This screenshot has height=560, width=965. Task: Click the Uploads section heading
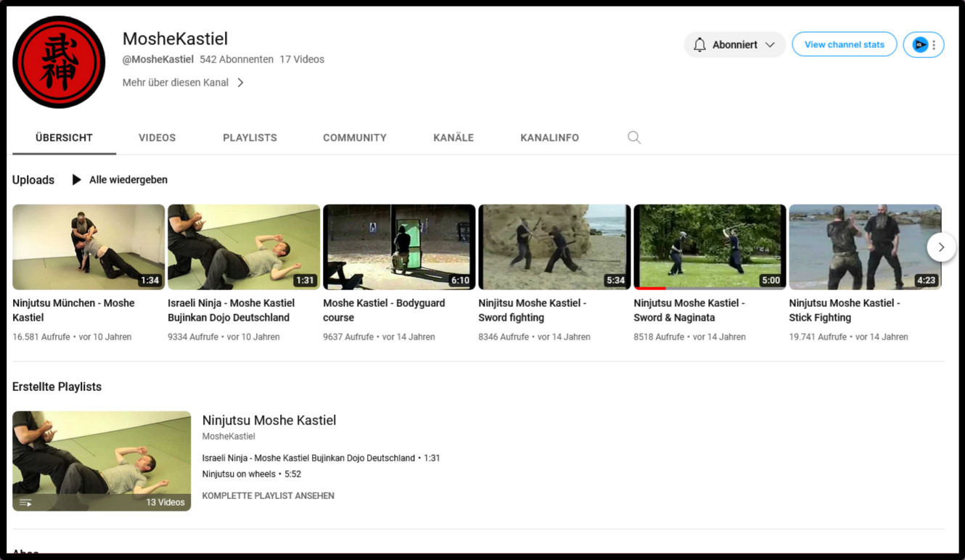pos(33,180)
